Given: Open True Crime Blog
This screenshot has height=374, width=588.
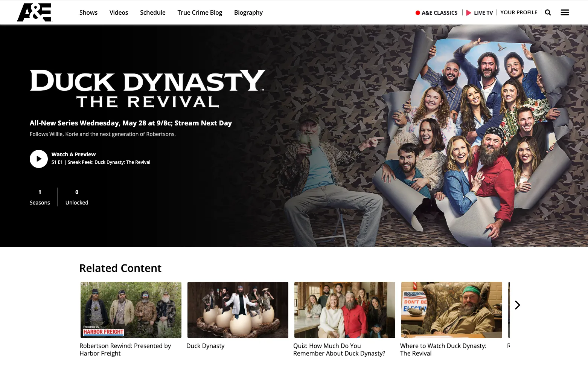Looking at the screenshot, I should tap(200, 12).
